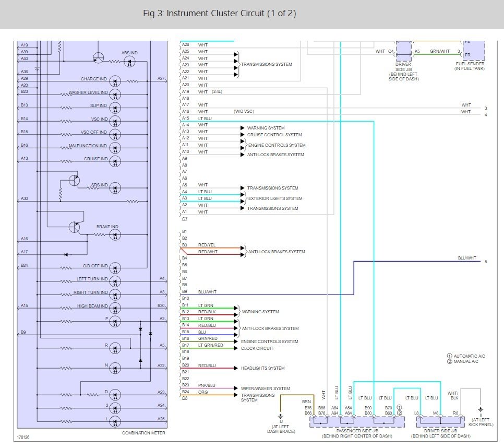This screenshot has width=504, height=448.
Task: Click the CRUISE CONTROL SYSTEM reference label
Action: 274,135
